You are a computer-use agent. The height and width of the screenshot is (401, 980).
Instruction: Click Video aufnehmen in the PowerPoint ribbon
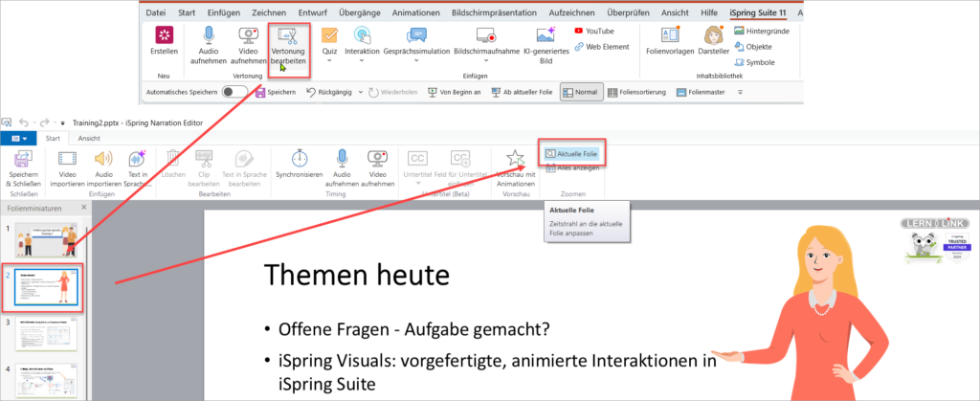pyautogui.click(x=248, y=45)
